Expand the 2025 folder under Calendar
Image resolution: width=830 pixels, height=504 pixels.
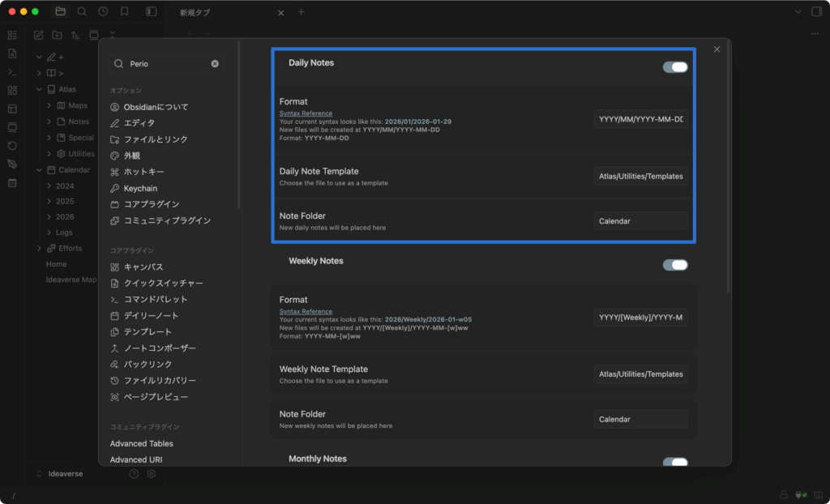pyautogui.click(x=48, y=202)
